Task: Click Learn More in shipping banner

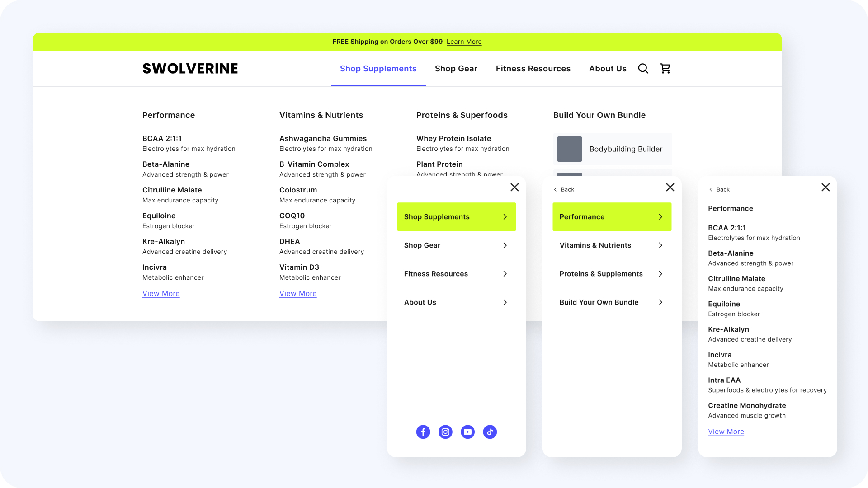Action: 464,42
